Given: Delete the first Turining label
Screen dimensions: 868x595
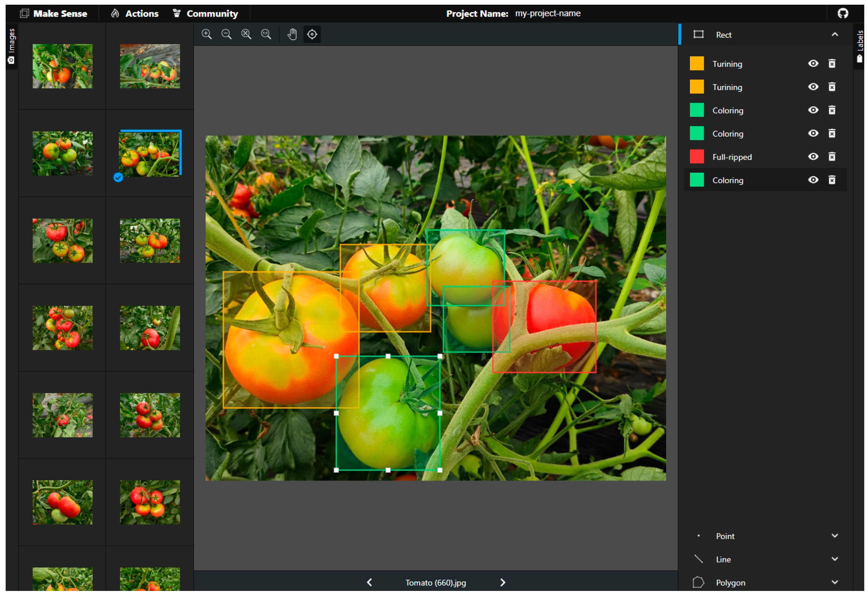Looking at the screenshot, I should [x=832, y=64].
